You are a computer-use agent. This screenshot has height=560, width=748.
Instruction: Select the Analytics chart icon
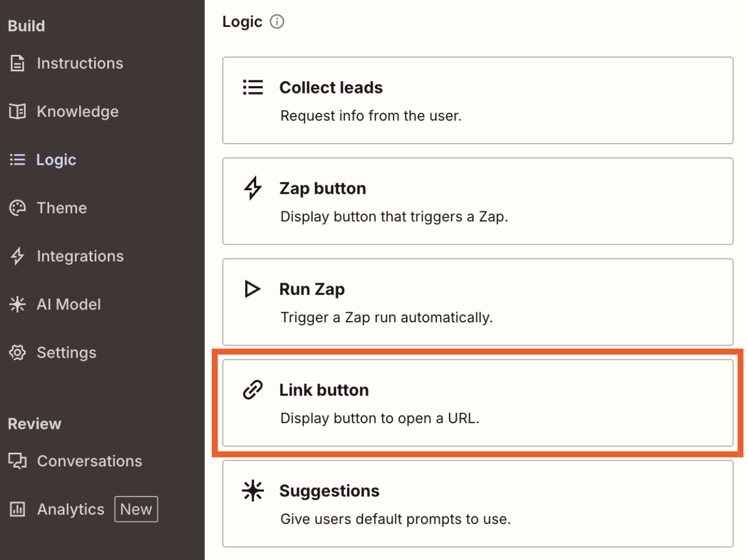tap(17, 509)
